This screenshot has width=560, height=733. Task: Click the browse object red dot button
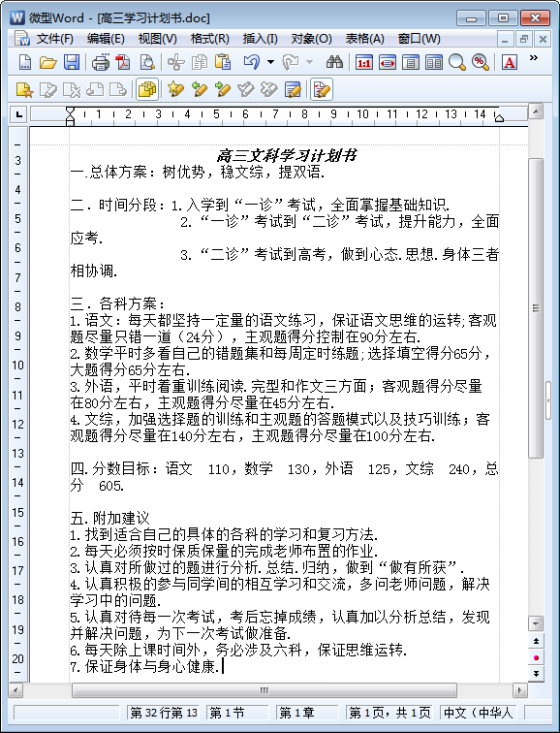pyautogui.click(x=536, y=657)
